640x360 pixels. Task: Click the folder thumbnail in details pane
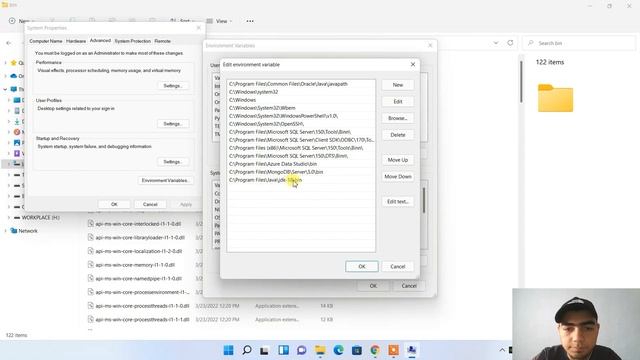(555, 98)
